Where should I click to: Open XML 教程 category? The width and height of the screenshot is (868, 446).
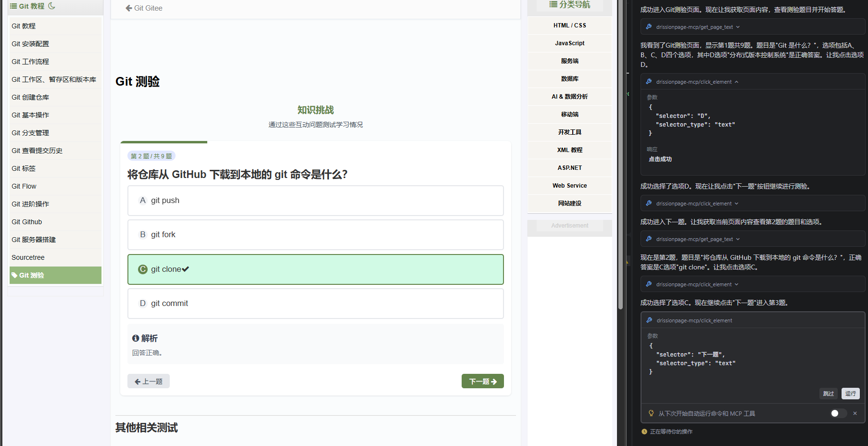(x=570, y=150)
